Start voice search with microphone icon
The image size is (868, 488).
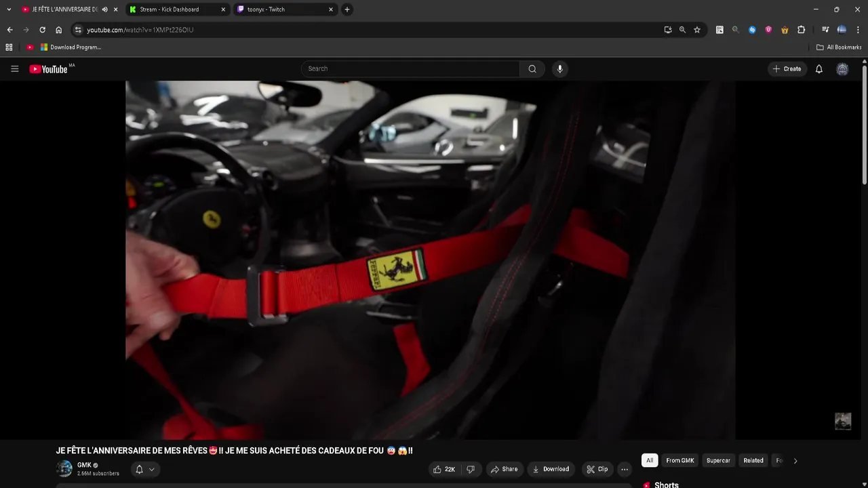click(x=559, y=68)
